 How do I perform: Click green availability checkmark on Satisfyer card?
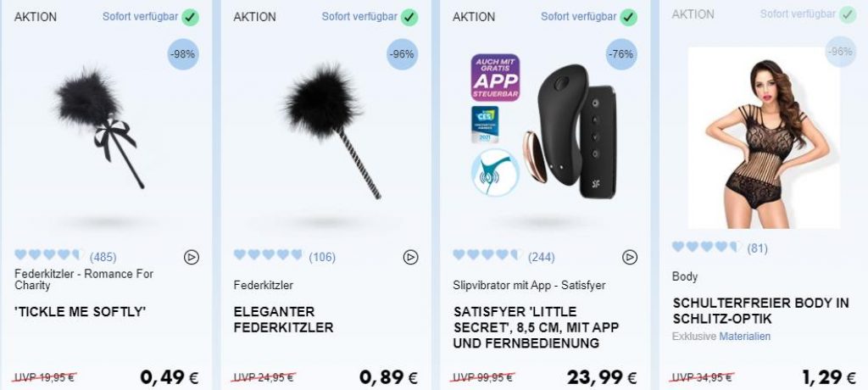point(629,17)
